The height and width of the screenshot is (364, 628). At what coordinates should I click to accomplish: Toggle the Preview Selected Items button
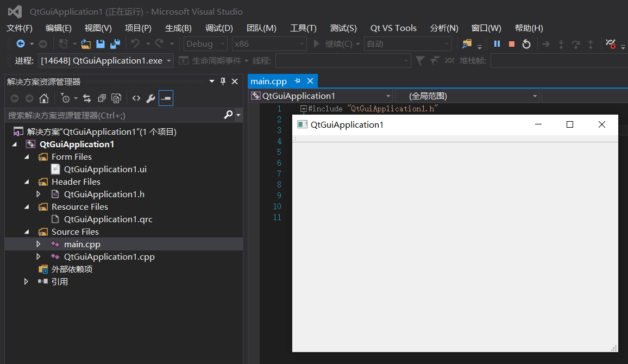[166, 98]
